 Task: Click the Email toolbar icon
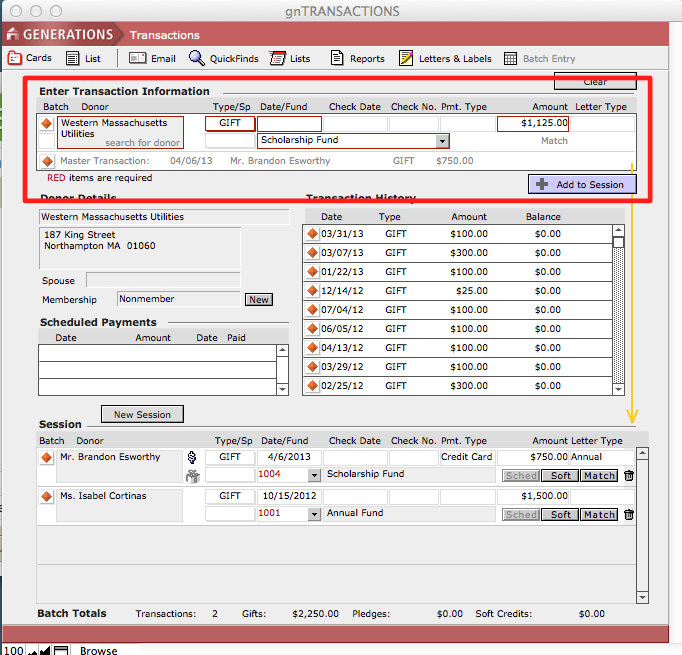tap(152, 59)
